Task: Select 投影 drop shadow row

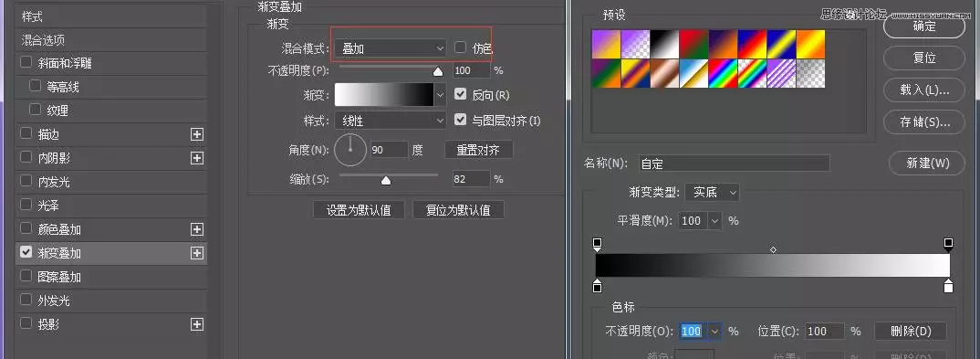Action: pos(111,324)
